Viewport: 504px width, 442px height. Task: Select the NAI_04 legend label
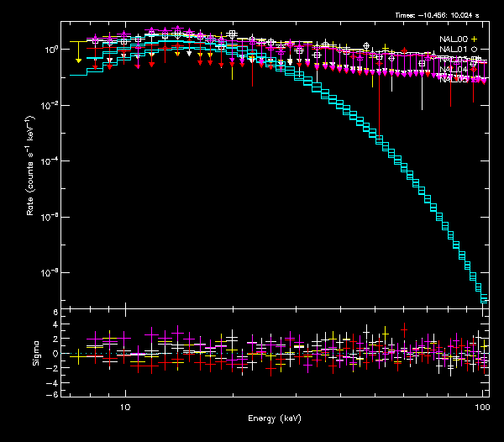point(454,70)
